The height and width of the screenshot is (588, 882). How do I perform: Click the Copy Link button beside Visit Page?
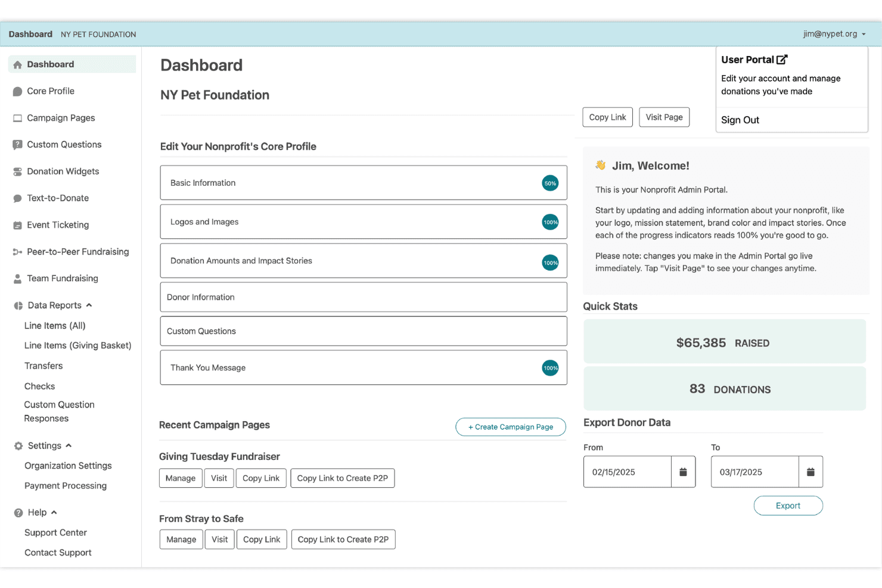click(x=607, y=117)
